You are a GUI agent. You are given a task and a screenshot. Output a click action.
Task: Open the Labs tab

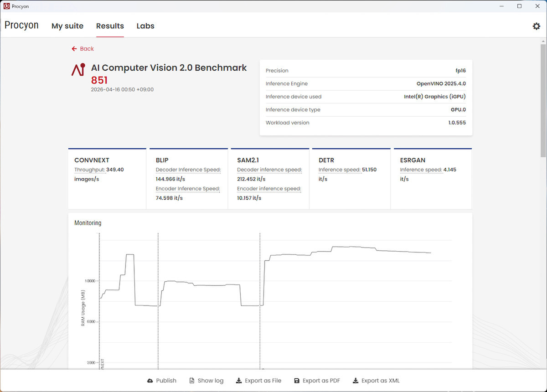click(x=145, y=26)
